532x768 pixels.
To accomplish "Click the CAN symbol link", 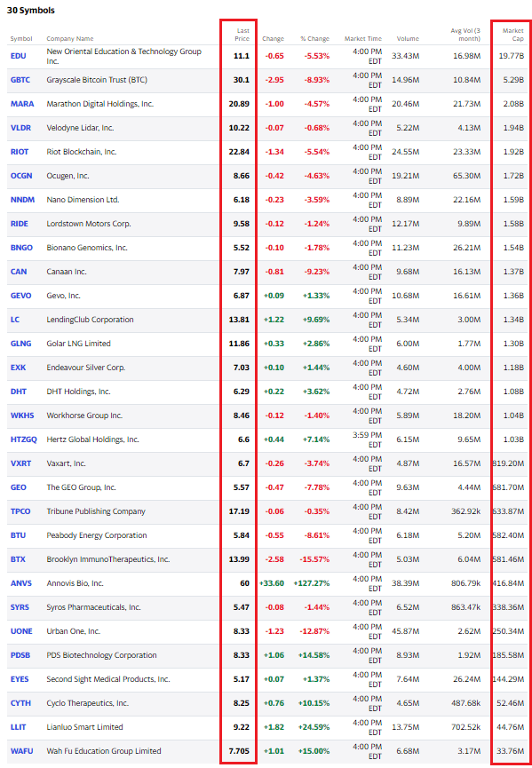I will click(x=18, y=272).
